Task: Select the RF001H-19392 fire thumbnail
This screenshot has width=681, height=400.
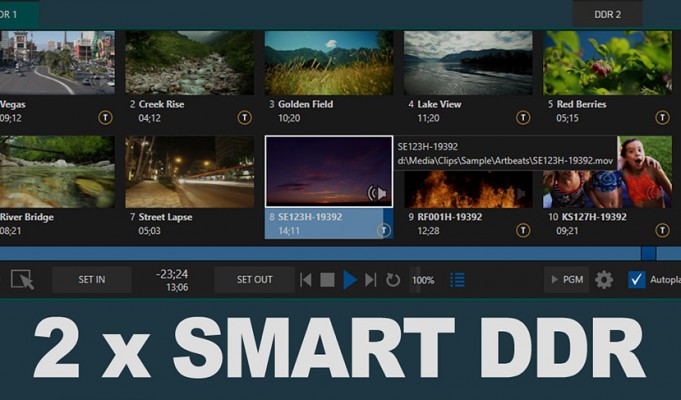Action: [468, 189]
